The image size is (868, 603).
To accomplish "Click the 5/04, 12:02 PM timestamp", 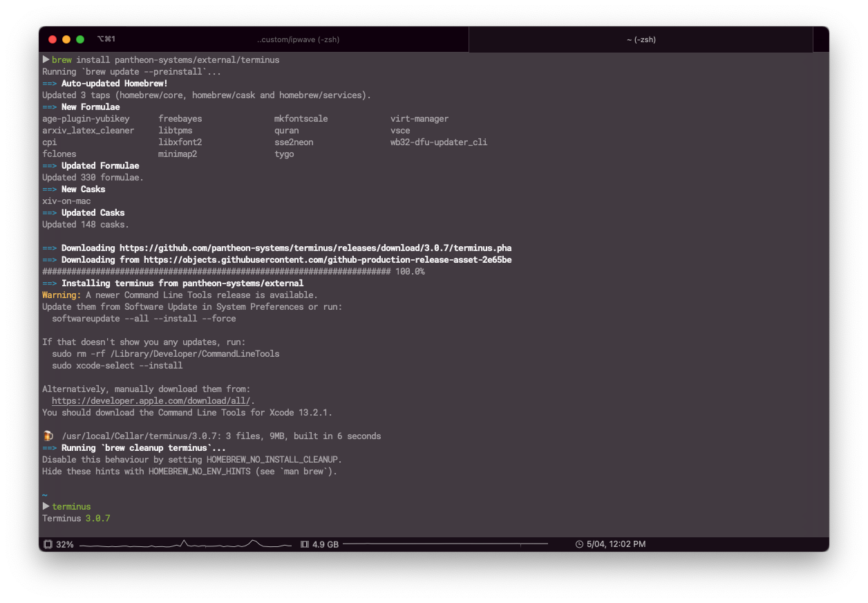I will click(617, 544).
